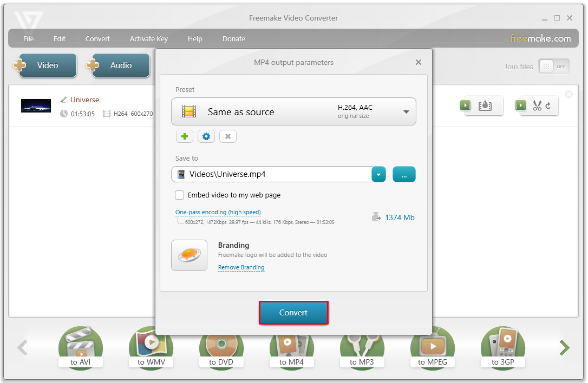Open the Save to path history dropdown

point(379,174)
